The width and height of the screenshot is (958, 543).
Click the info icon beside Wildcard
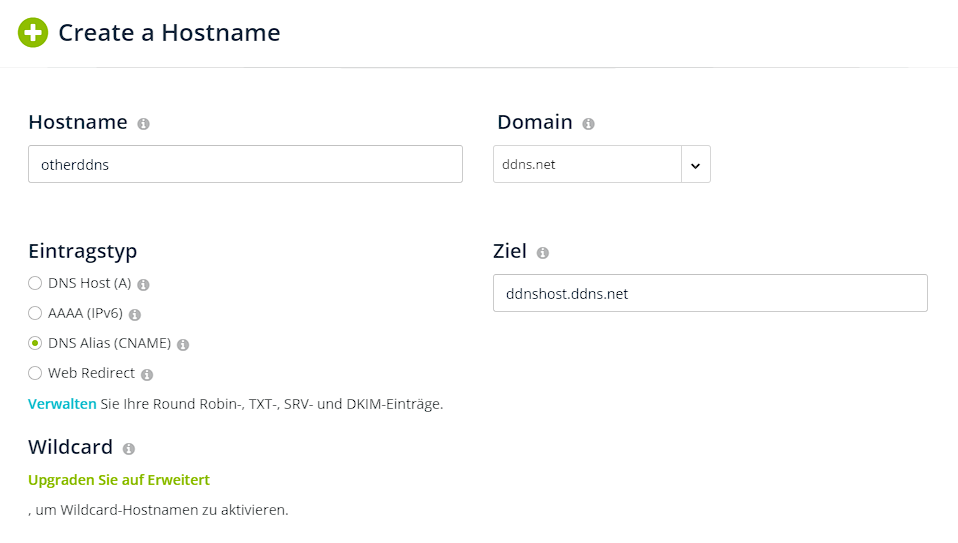[128, 449]
